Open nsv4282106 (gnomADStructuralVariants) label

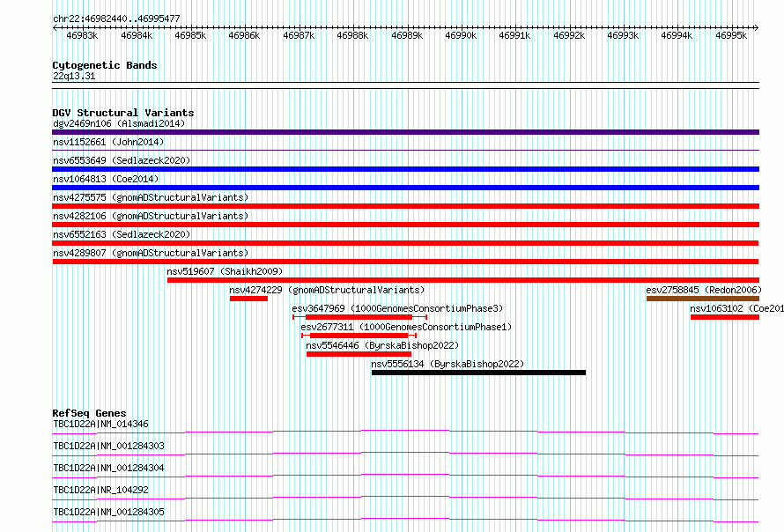(151, 216)
